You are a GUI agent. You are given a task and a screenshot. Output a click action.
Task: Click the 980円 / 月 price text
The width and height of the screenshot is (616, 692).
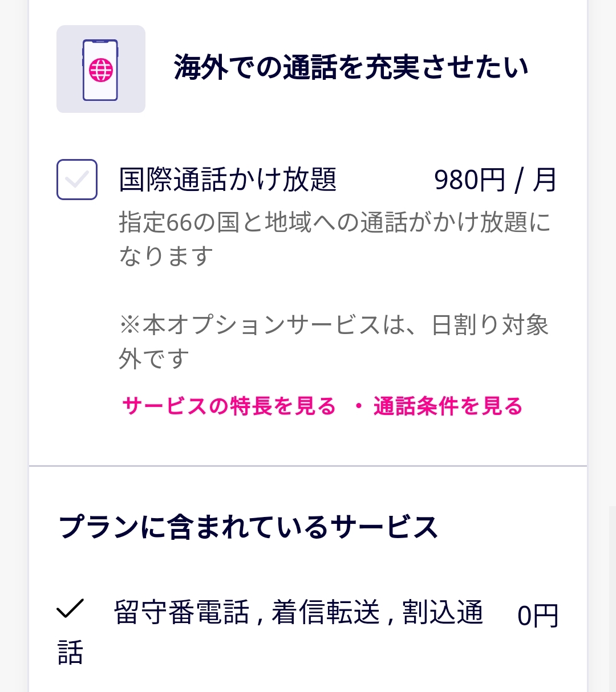(495, 180)
